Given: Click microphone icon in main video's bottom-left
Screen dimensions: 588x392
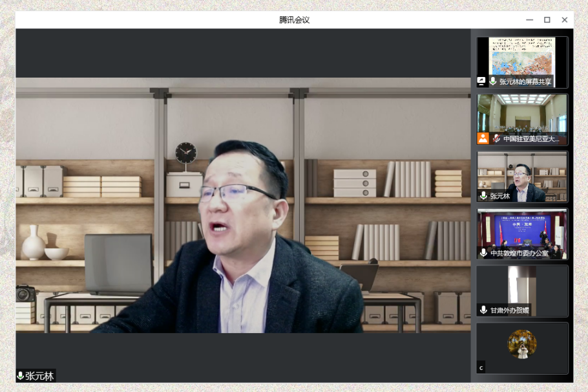Looking at the screenshot, I should [x=21, y=376].
